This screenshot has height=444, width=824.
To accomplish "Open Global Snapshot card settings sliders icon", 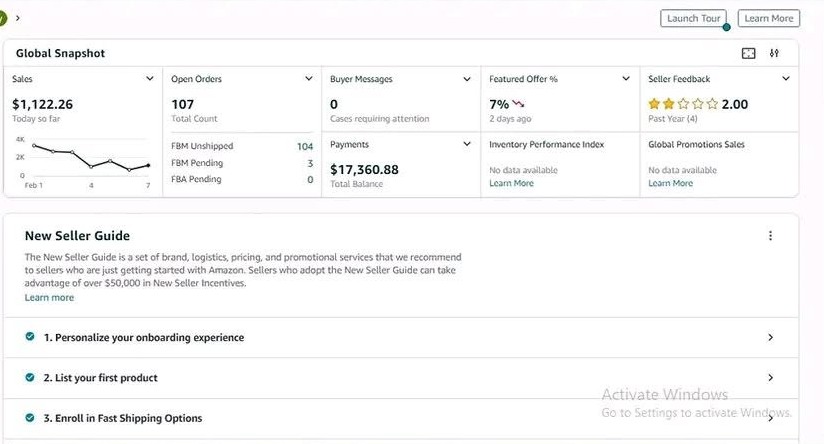I will (x=774, y=53).
